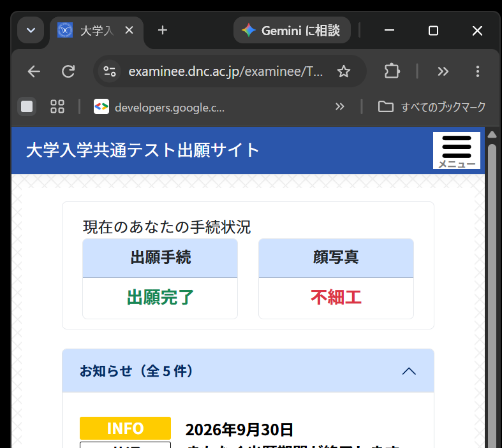Open the tab search dropdown arrow
Screen dimensions: 502x448
coord(31,31)
